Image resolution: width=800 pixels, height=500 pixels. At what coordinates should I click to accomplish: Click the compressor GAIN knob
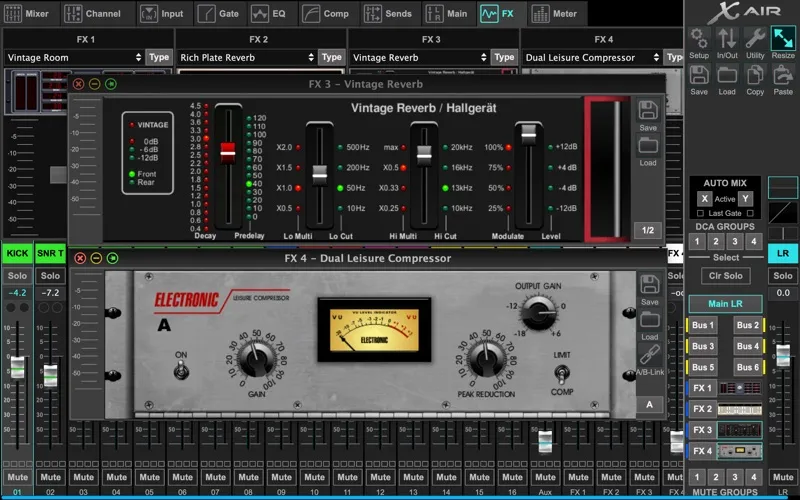257,360
